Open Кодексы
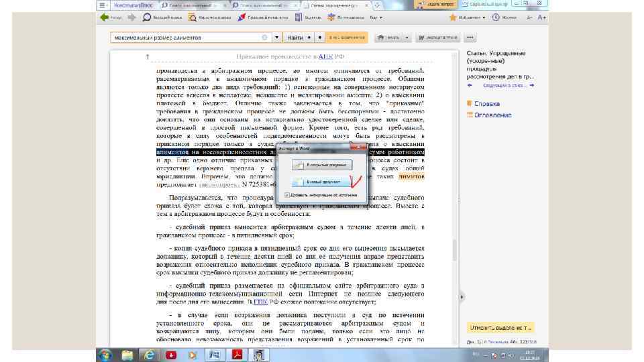 click(x=308, y=17)
